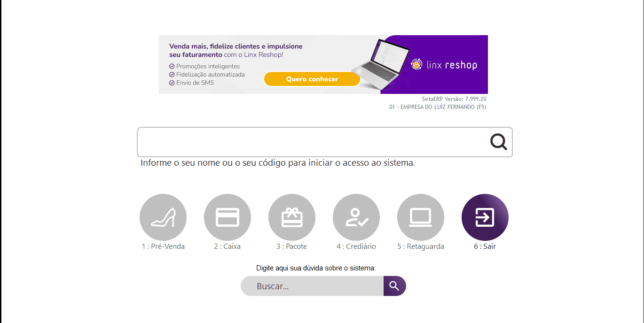
Task: Click the "1 : Pré-Venda" text label
Action: pos(163,246)
